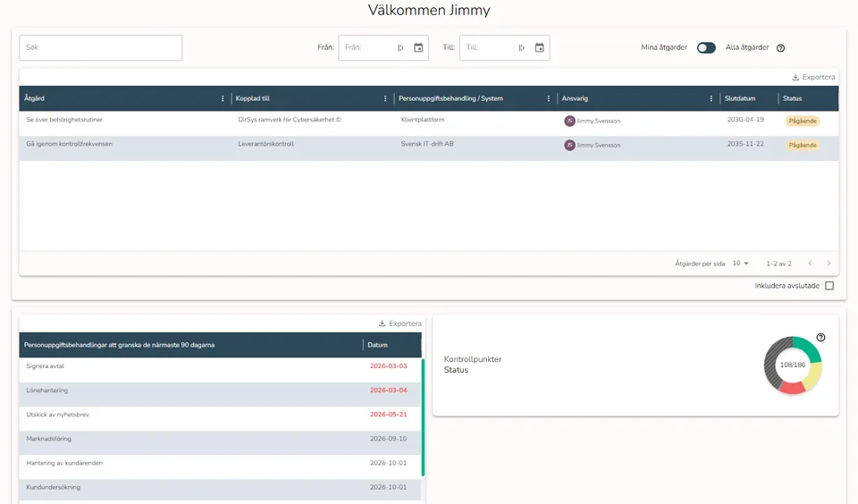Toggle the Mina åtgärder / Alla åtgärder switch
The width and height of the screenshot is (858, 504).
706,47
